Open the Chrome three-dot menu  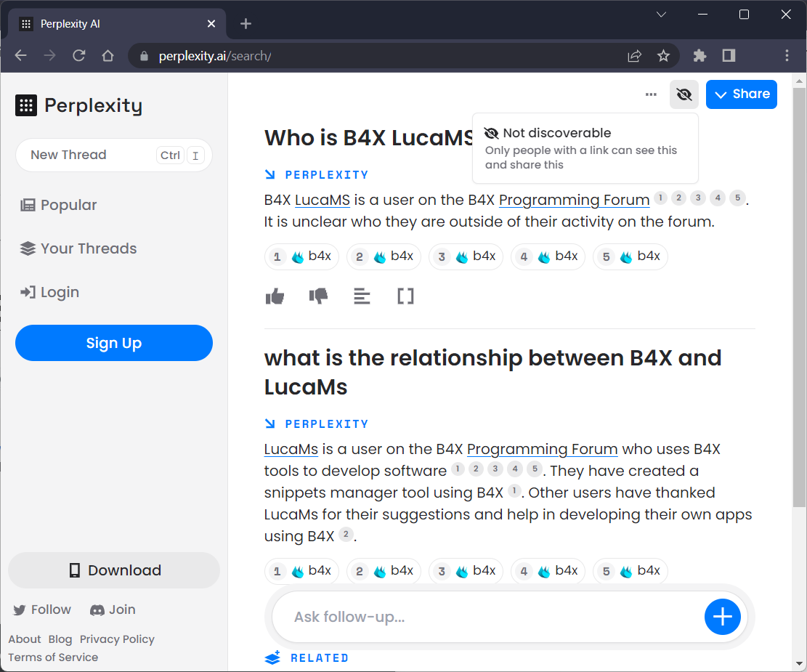coord(787,56)
